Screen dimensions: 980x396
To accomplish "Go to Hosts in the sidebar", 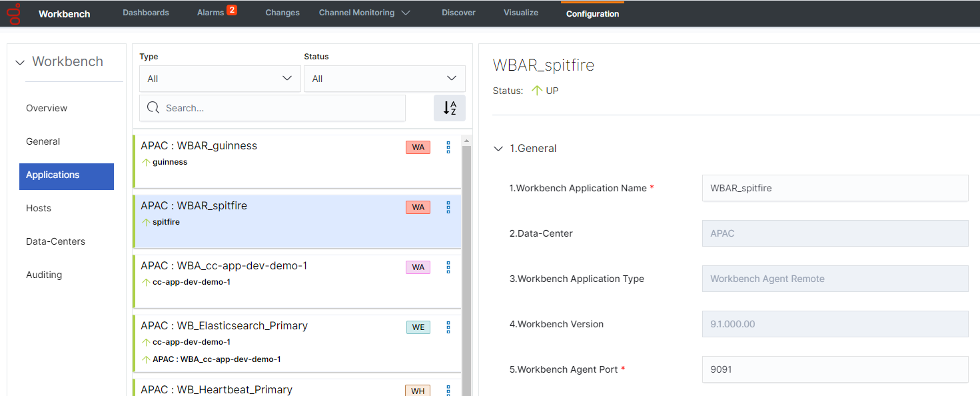I will click(39, 208).
